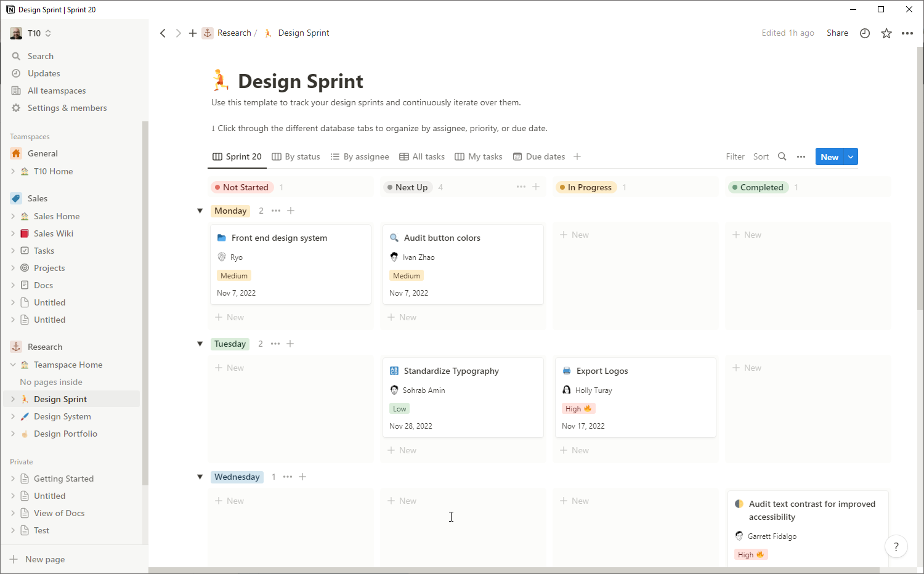Add a card with the plus beside Monday
Screen dimensions: 924x574
click(291, 211)
